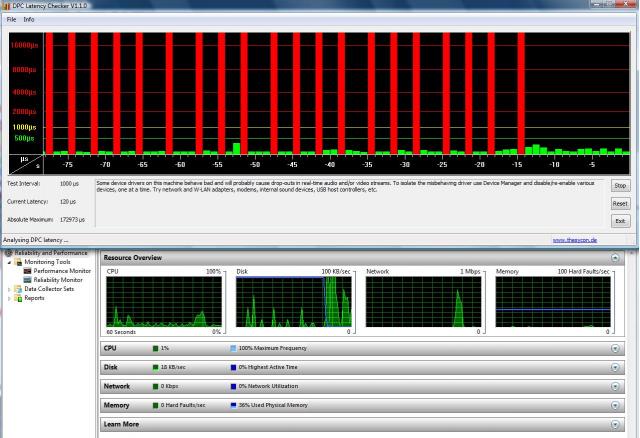Click the Current Latency 120 µs value
Screen dimensions: 640x438
(68, 202)
